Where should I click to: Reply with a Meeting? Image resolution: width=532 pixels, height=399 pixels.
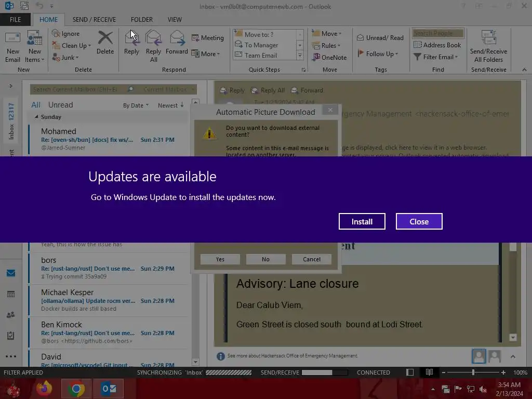click(x=208, y=37)
